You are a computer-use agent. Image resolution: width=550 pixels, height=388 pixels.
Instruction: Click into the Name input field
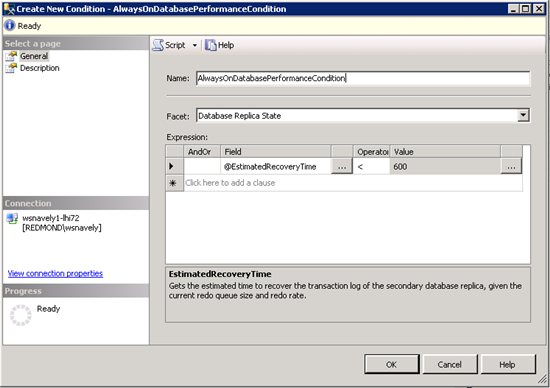(363, 78)
